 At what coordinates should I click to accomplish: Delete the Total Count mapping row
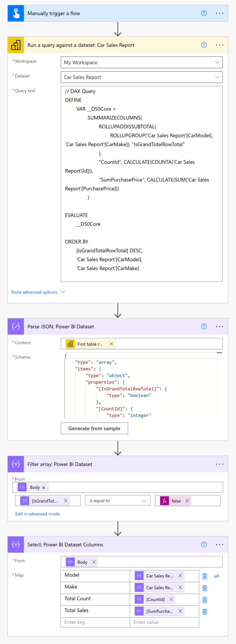point(205,600)
